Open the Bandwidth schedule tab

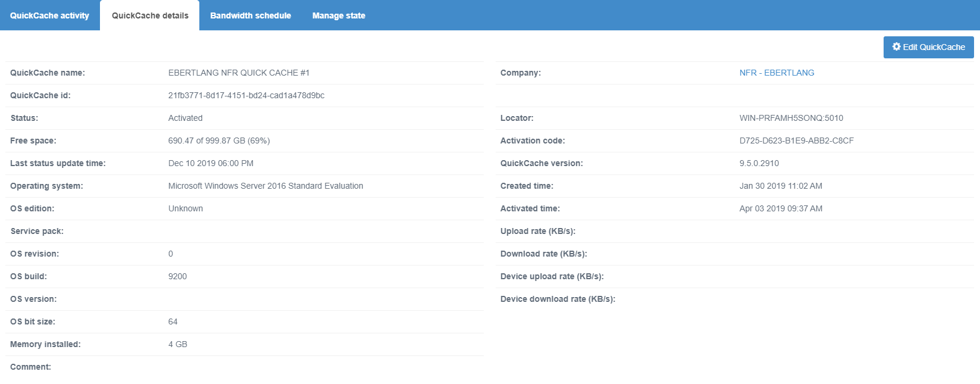pos(251,15)
